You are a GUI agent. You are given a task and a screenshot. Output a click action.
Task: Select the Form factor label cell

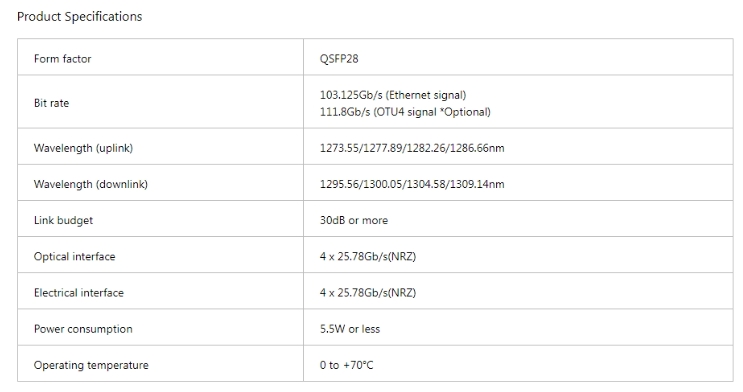coord(160,57)
